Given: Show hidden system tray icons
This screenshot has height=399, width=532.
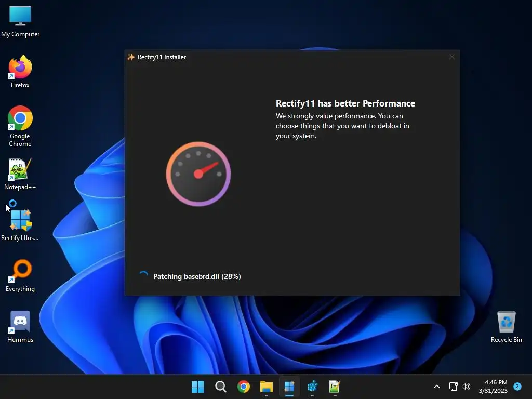Looking at the screenshot, I should click(x=437, y=387).
